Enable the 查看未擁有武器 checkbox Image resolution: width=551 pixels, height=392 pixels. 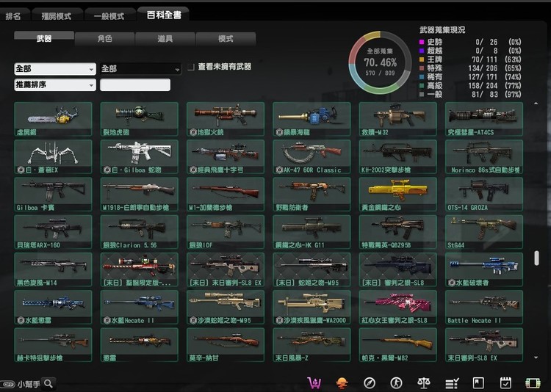191,67
